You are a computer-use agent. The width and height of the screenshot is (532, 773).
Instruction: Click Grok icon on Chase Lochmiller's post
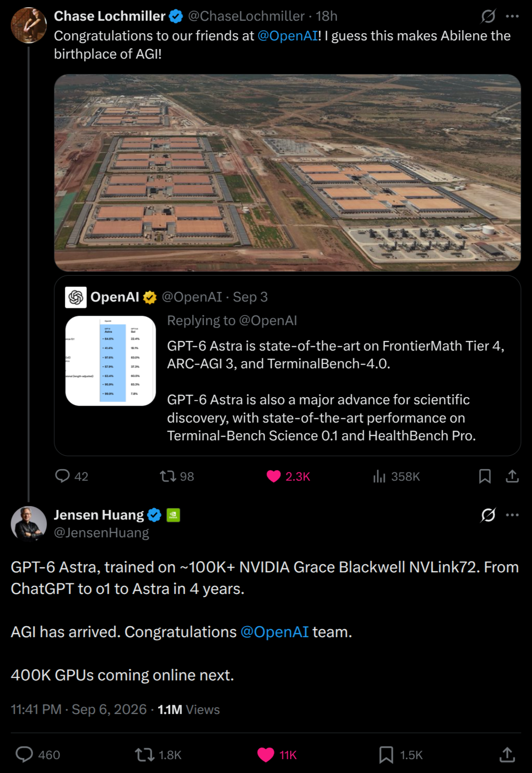pos(488,16)
